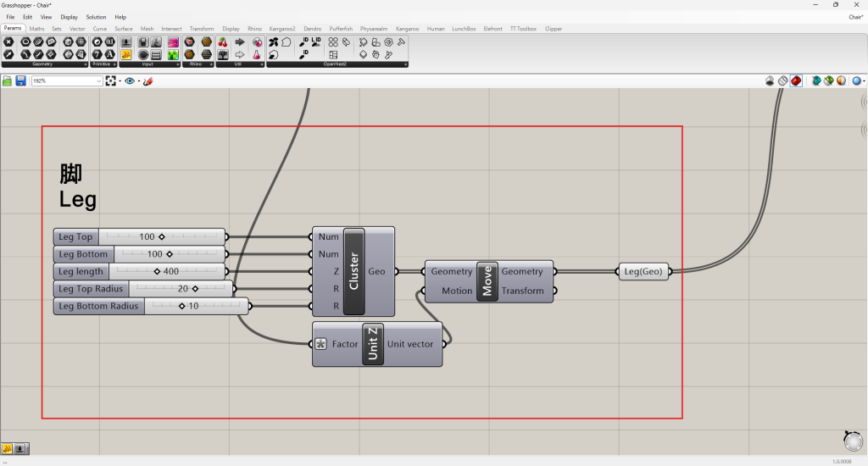Click the Leg(Geo) parameter node
This screenshot has width=868, height=466.
(x=643, y=271)
